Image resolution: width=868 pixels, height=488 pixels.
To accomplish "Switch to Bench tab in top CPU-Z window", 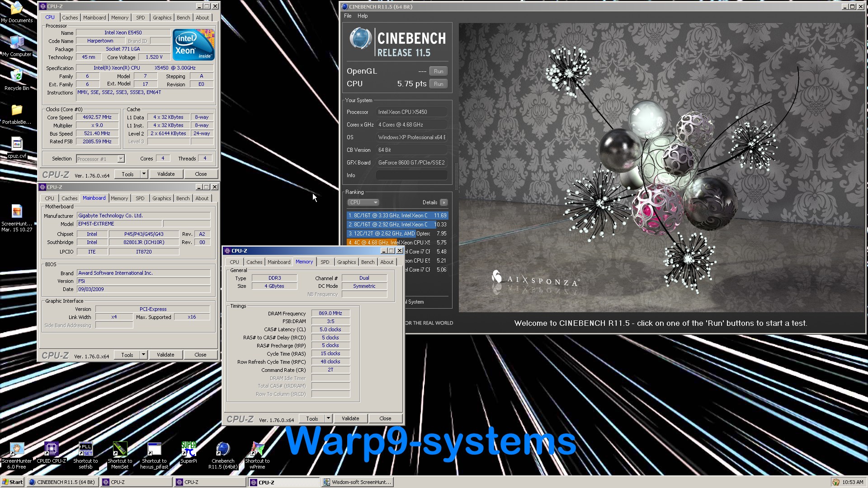I will click(x=183, y=18).
